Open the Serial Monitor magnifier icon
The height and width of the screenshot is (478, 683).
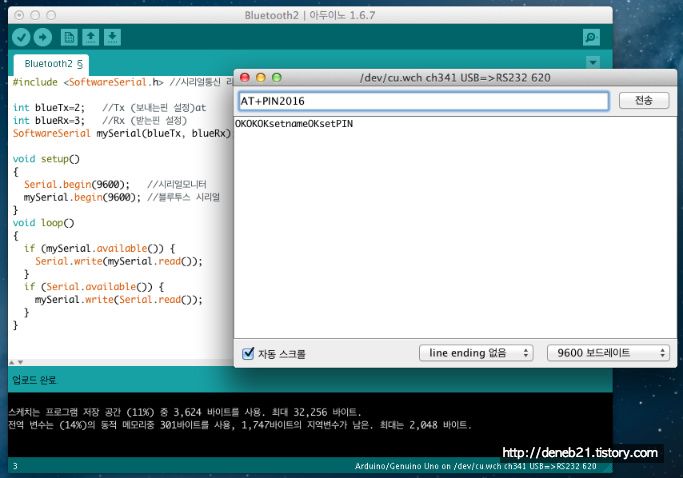tap(591, 37)
